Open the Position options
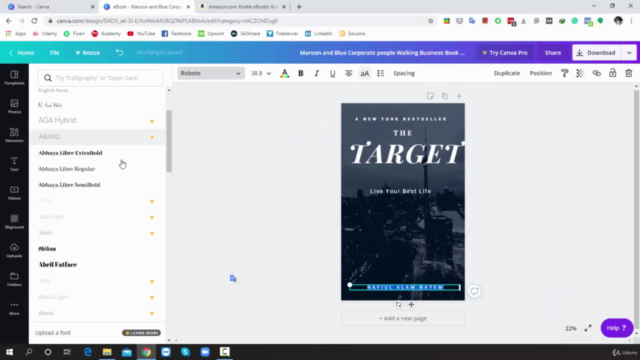640x360 pixels. point(540,73)
